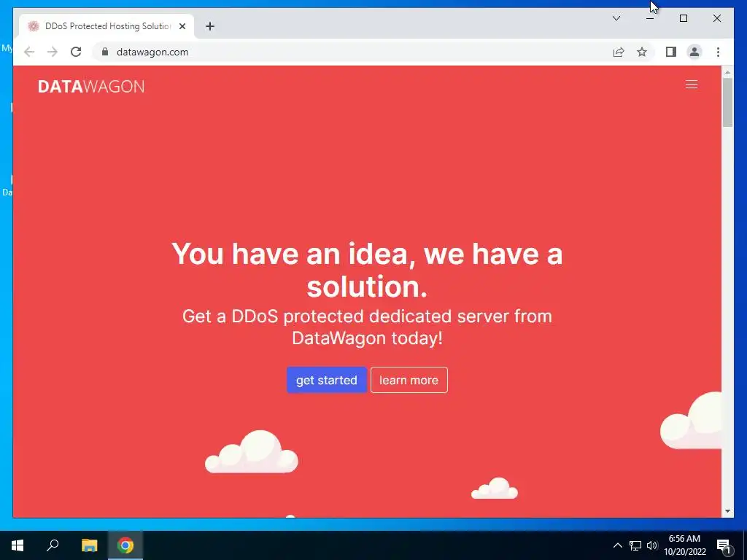
Task: Click the learn more button
Action: [409, 380]
